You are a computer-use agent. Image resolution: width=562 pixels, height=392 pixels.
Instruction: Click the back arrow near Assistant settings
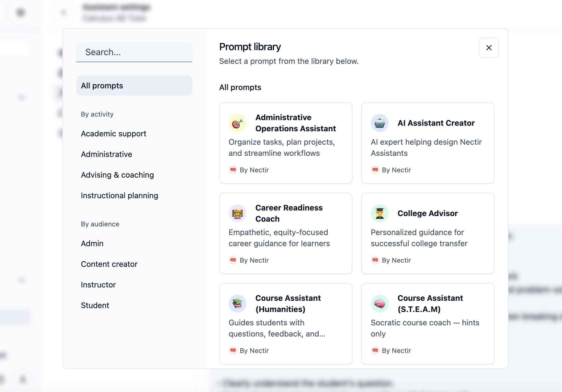coord(63,12)
